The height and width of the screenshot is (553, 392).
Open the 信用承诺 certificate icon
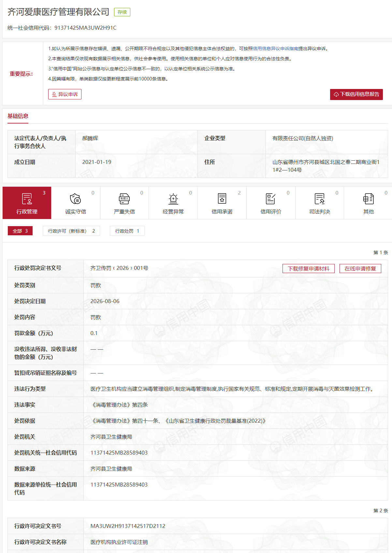222,198
